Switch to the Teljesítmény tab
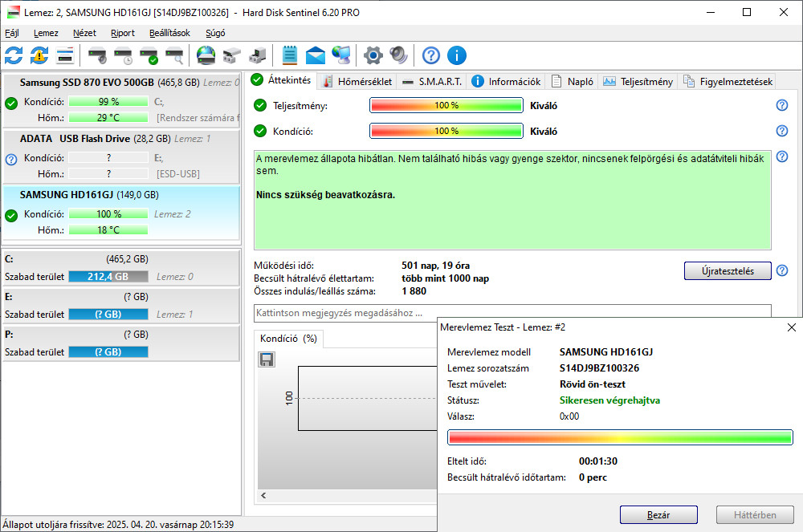The height and width of the screenshot is (532, 803). [638, 82]
